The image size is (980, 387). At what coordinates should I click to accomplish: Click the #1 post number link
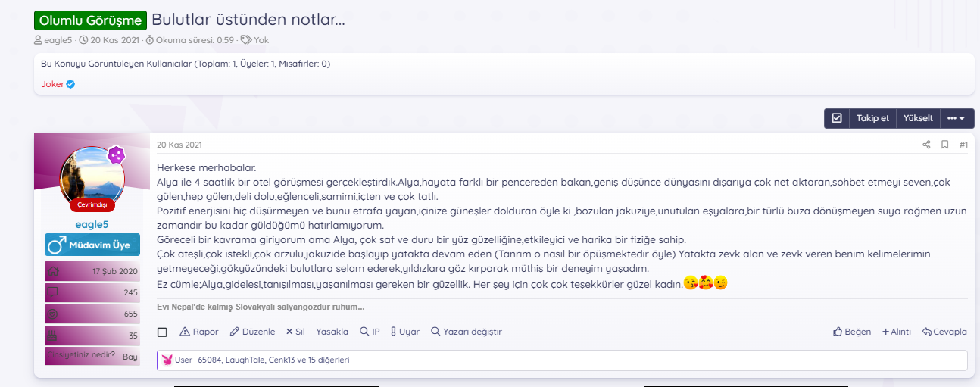(963, 145)
